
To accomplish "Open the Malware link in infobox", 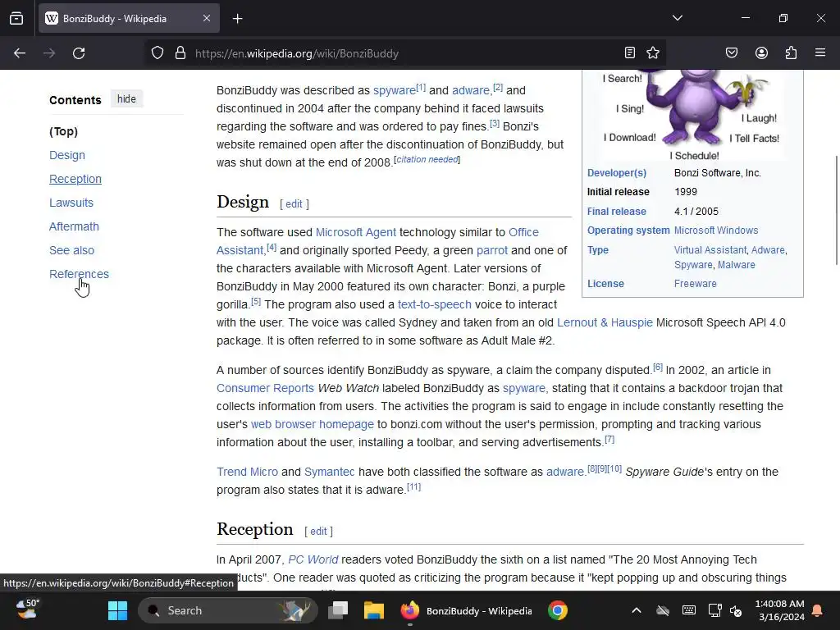I will [x=736, y=265].
